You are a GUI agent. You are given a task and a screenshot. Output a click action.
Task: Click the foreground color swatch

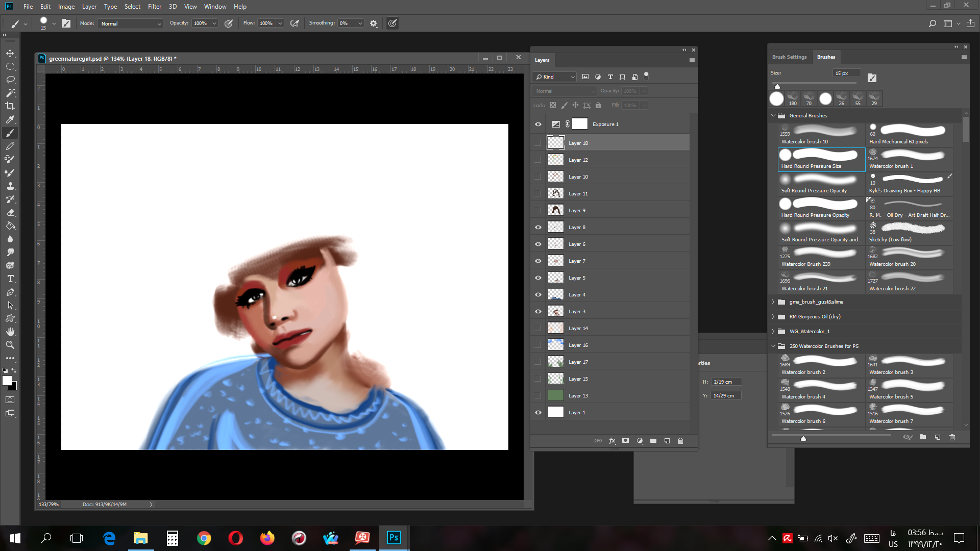[7, 381]
